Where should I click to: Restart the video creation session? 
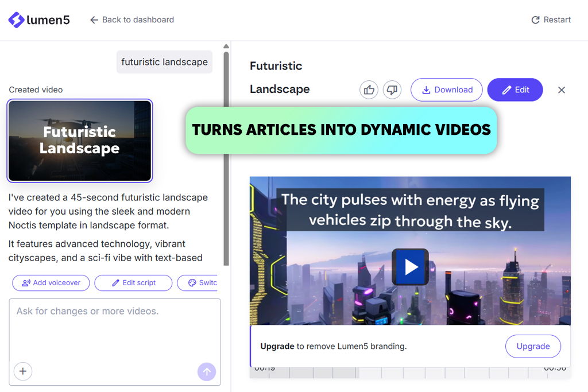(551, 20)
